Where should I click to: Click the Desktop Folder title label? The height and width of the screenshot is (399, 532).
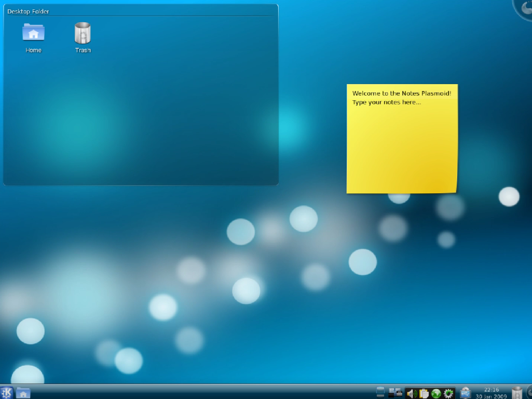pyautogui.click(x=28, y=11)
